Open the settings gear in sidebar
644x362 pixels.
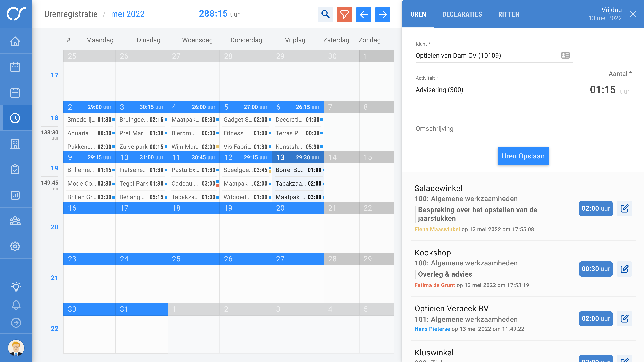tap(15, 246)
